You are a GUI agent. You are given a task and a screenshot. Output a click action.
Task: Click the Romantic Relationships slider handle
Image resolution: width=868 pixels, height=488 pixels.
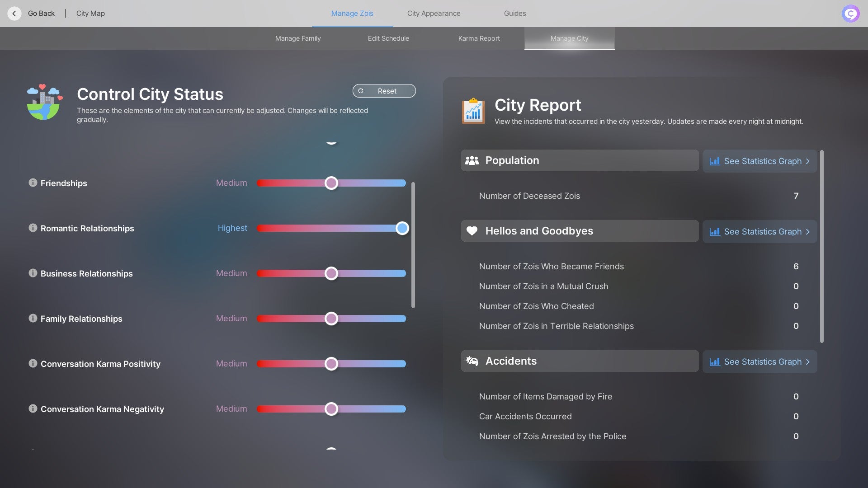pyautogui.click(x=402, y=228)
